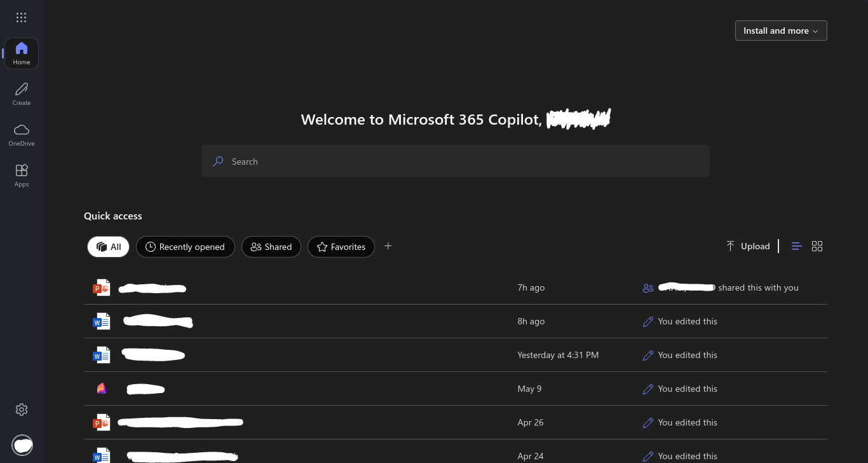Click the people icon beside 'shared this with you'

coord(648,288)
